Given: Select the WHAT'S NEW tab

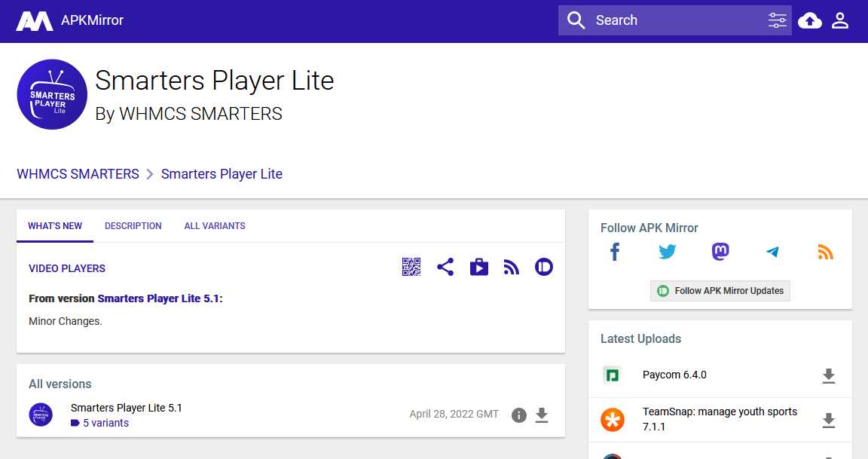Looking at the screenshot, I should click(55, 226).
